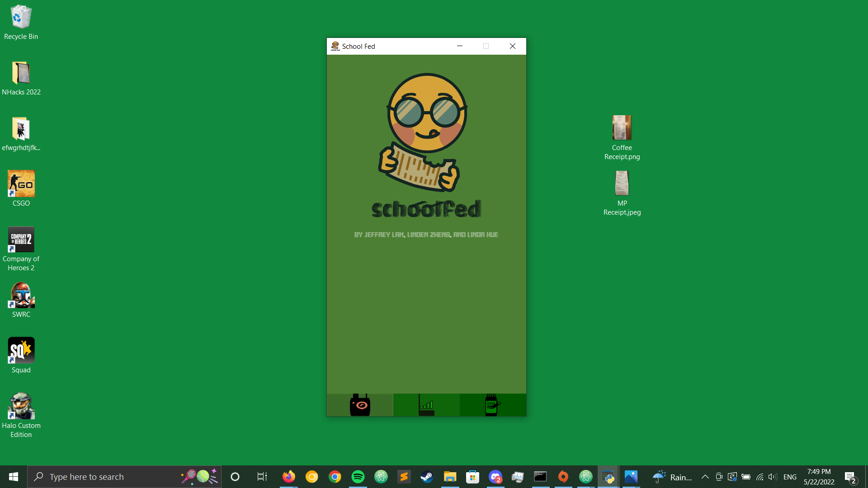Open the bar chart statistics tab
Image resolution: width=868 pixels, height=488 pixels.
(426, 405)
